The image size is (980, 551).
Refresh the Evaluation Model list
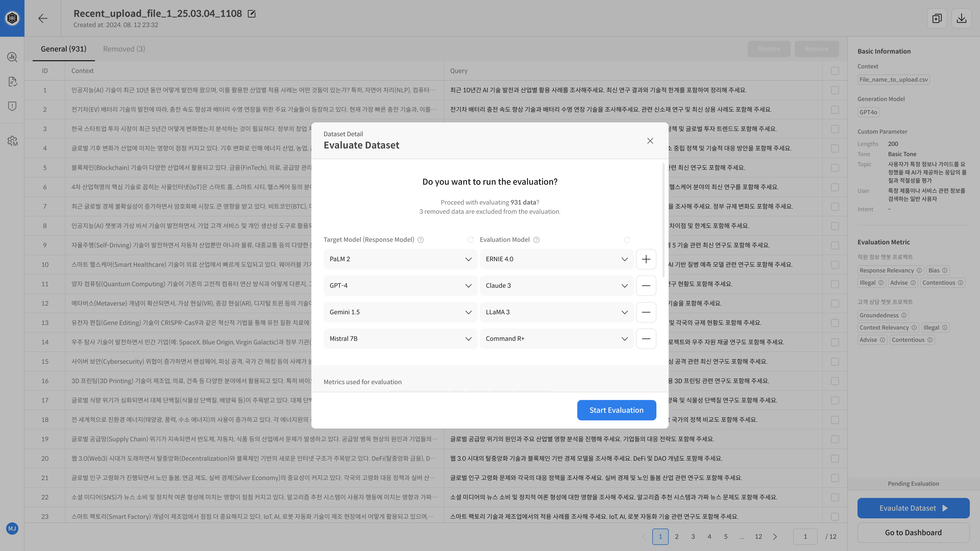click(627, 240)
